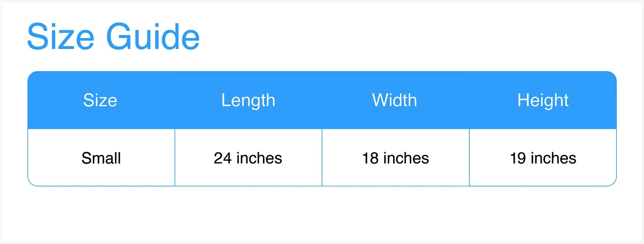
Task: Click the word inches under Height
Action: (x=554, y=158)
